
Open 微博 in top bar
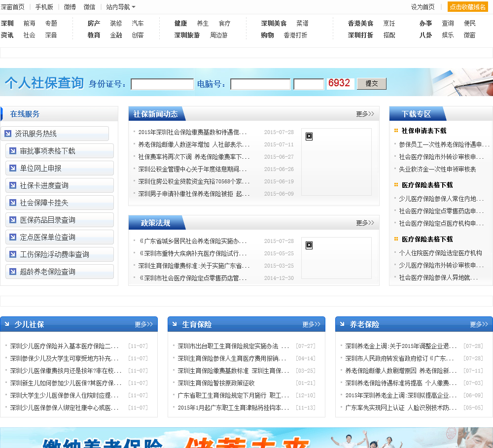70,7
